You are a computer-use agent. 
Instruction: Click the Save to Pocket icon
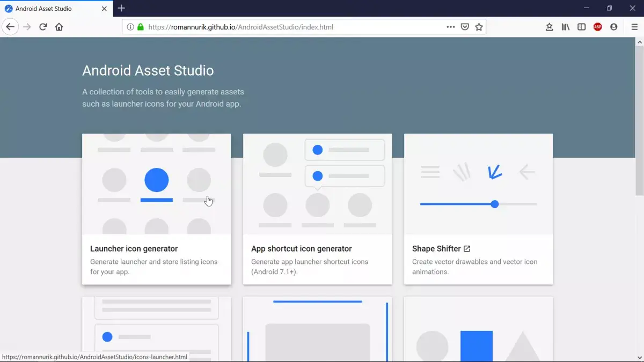click(465, 27)
